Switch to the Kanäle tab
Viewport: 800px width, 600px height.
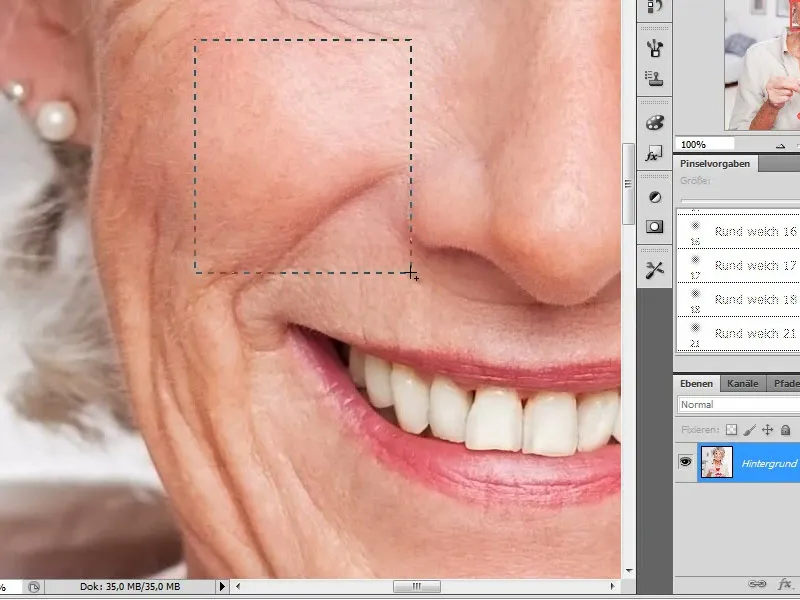point(743,383)
